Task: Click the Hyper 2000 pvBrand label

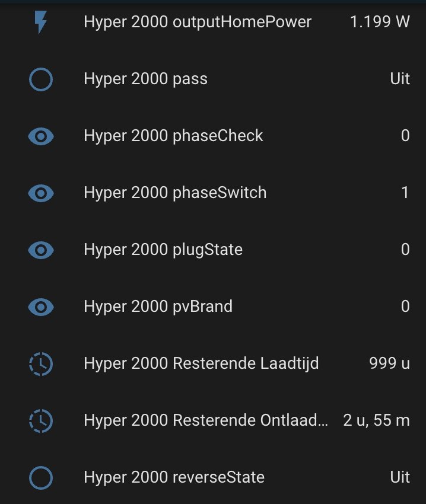Action: pyautogui.click(x=158, y=307)
